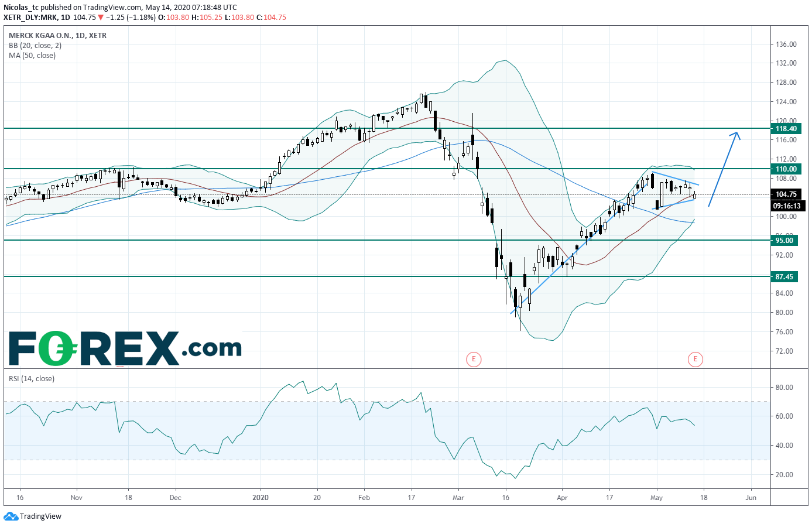Click the 124.00 price axis value
This screenshot has height=527, width=812.
pyautogui.click(x=786, y=101)
